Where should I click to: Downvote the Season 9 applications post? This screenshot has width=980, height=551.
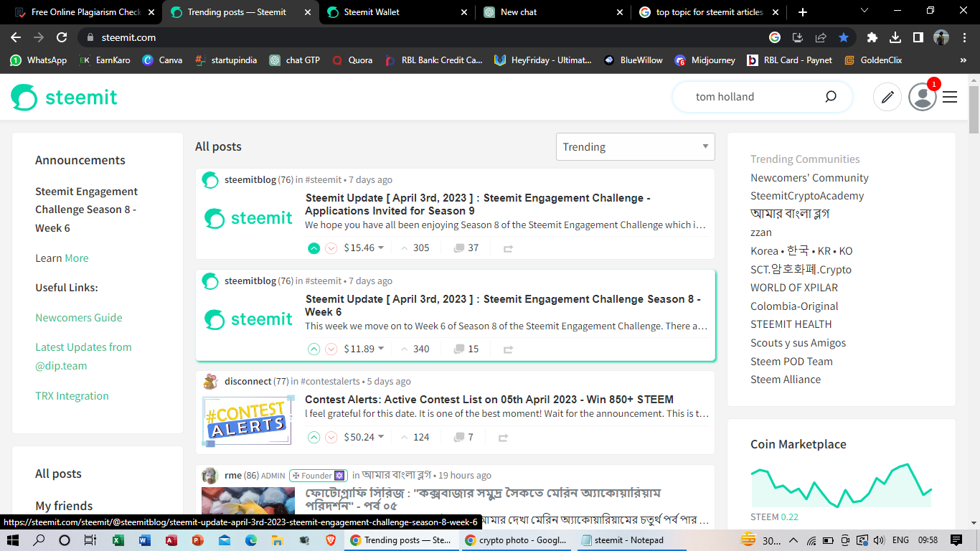[331, 248]
